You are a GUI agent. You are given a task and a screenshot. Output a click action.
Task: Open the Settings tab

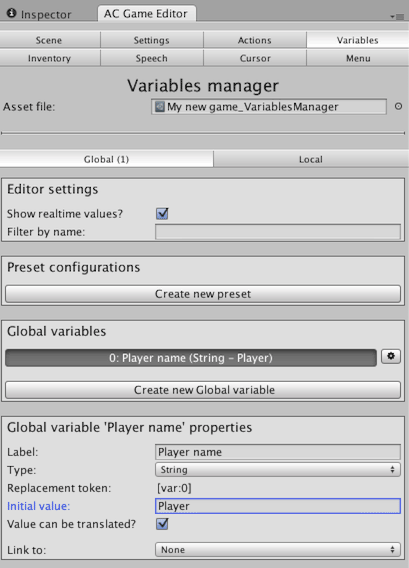(151, 40)
